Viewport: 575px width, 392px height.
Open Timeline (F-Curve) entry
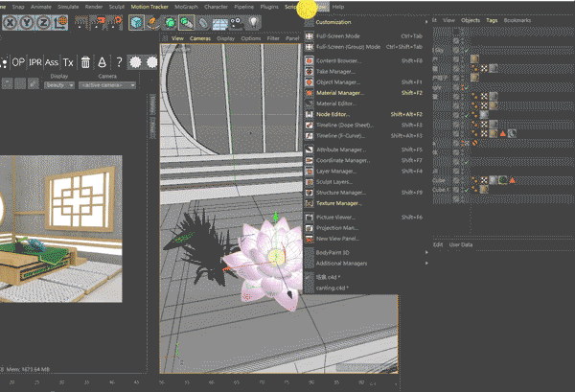(x=364, y=136)
